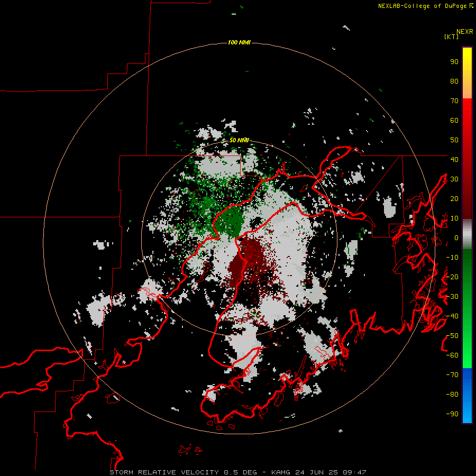Image resolution: width=476 pixels, height=476 pixels.
Task: Click the -70 value on the velocity scale
Action: point(452,375)
